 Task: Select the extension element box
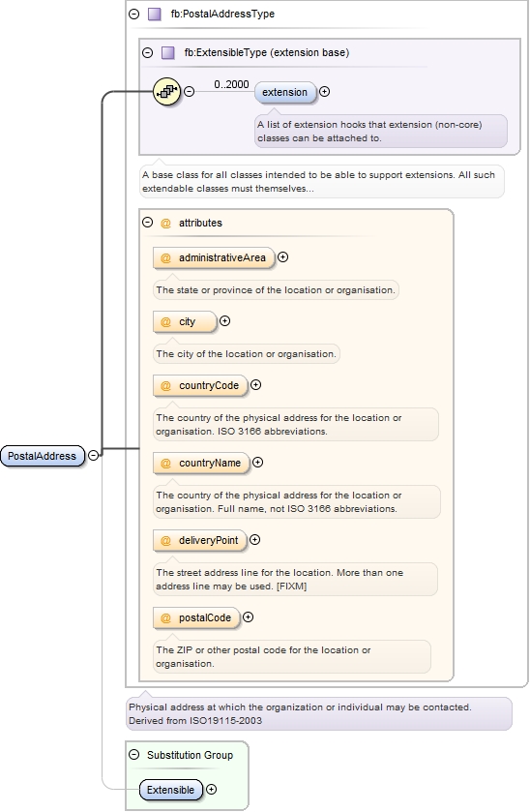(284, 92)
